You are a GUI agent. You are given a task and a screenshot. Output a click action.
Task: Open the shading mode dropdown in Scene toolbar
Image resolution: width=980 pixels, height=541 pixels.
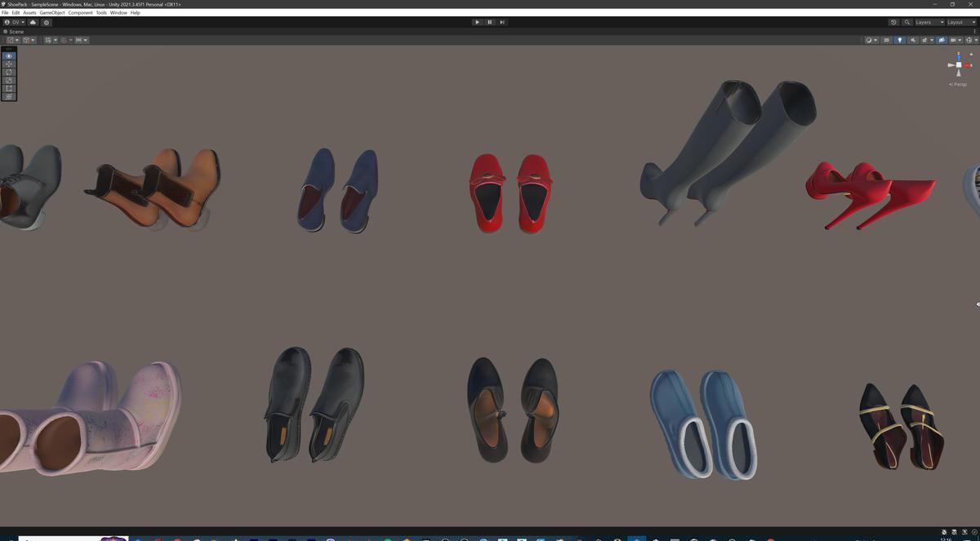871,40
